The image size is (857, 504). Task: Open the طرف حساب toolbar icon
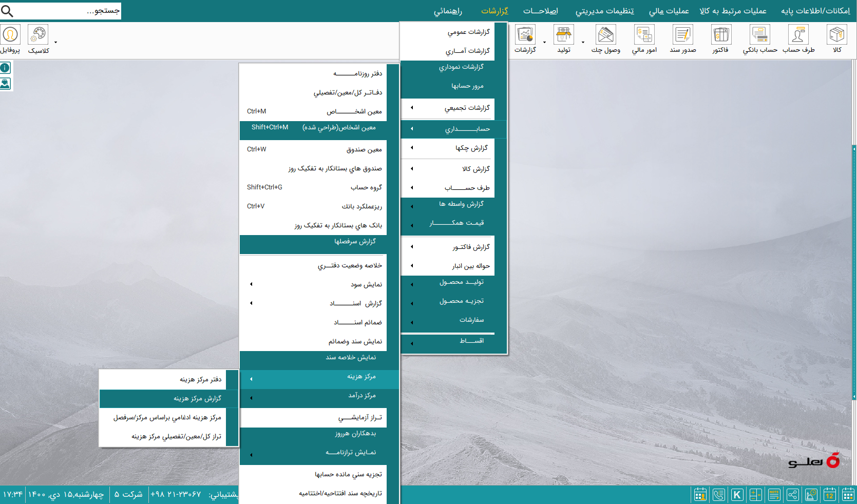(798, 35)
